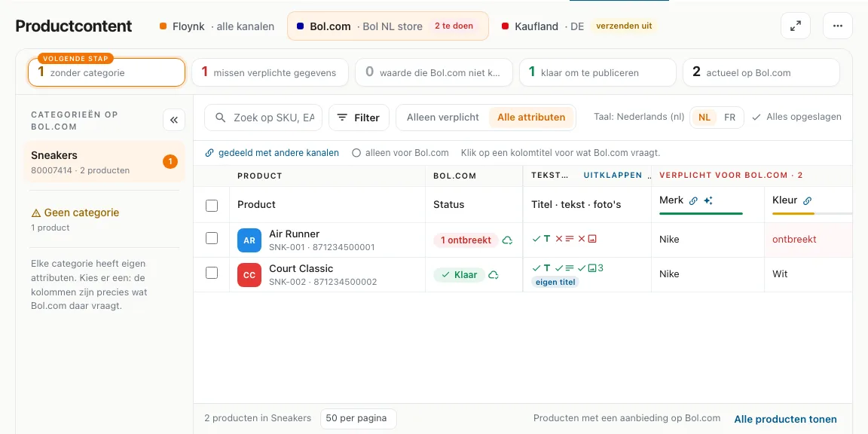The width and height of the screenshot is (868, 434).
Task: Select the 1 zonder categorie step card
Action: (106, 72)
